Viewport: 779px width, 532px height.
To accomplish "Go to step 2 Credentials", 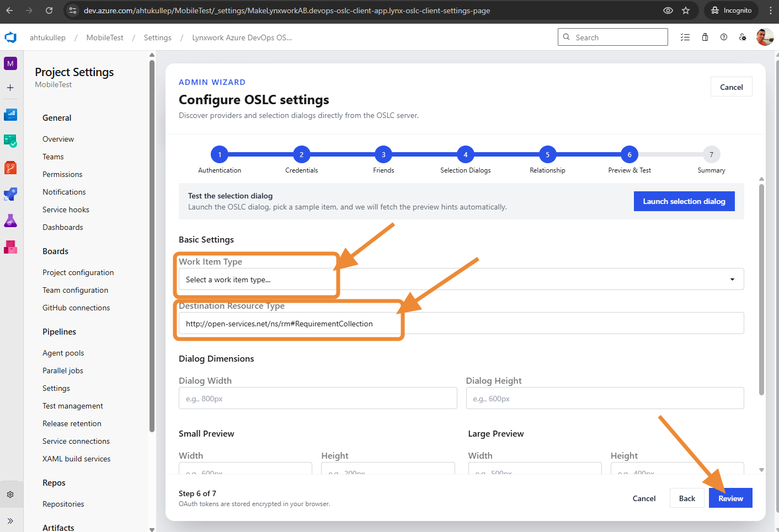I will 301,155.
